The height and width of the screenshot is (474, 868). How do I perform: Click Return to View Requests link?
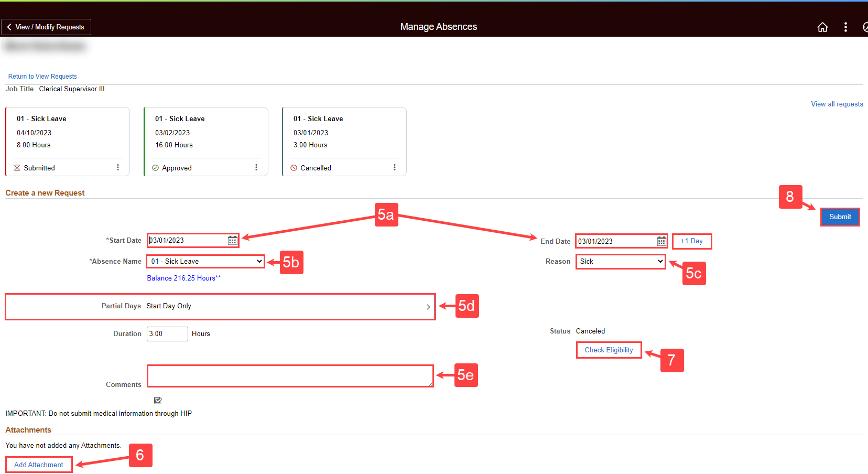tap(42, 77)
